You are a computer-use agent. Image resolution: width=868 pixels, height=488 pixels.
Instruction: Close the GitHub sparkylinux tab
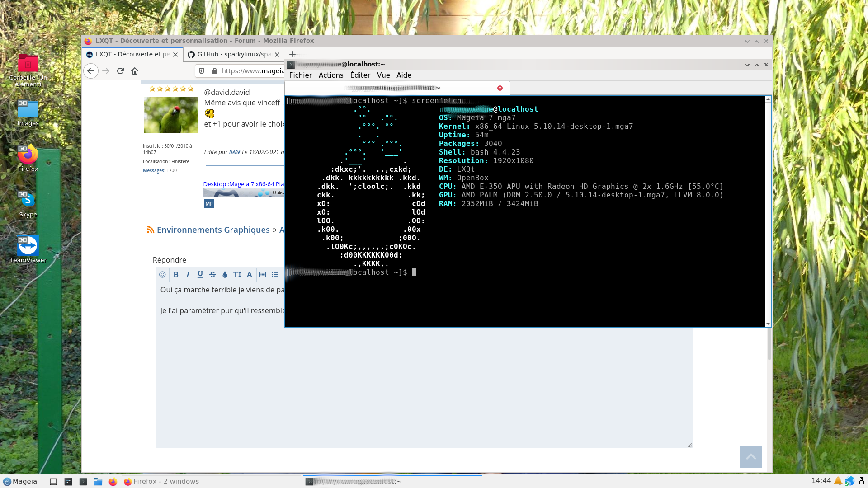coord(277,55)
